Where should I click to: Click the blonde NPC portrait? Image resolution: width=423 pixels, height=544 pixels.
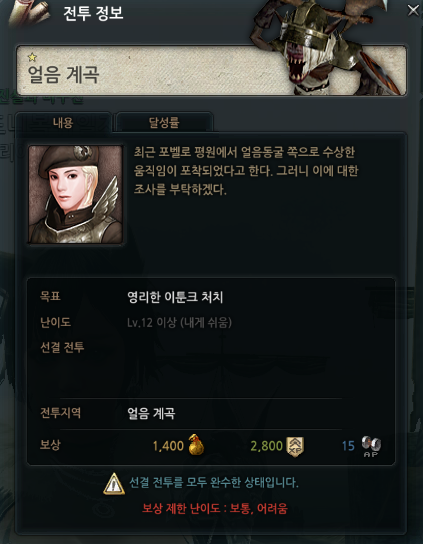click(x=76, y=194)
